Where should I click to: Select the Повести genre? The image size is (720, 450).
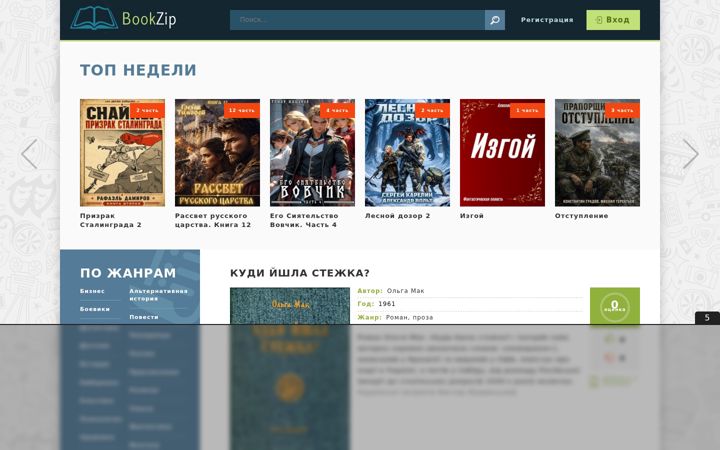point(144,317)
